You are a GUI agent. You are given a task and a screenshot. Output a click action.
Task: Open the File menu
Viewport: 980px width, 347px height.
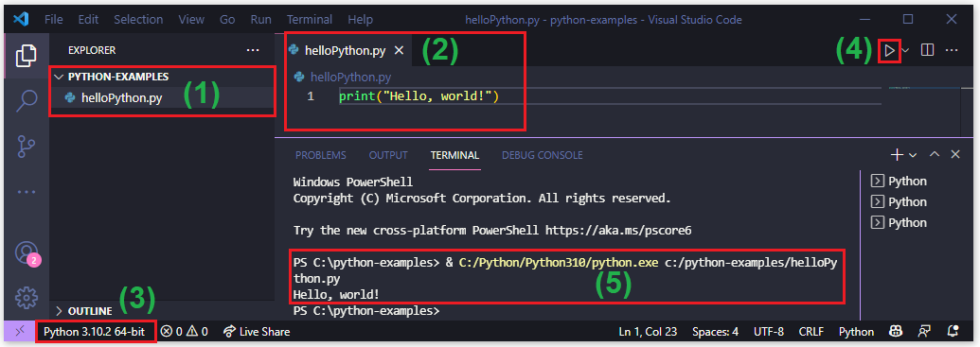[x=54, y=19]
